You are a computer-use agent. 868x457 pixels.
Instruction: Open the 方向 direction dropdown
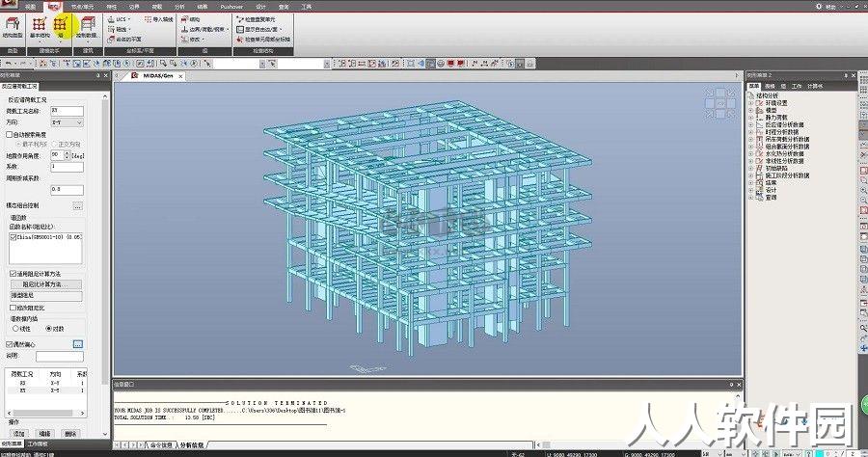pos(67,122)
